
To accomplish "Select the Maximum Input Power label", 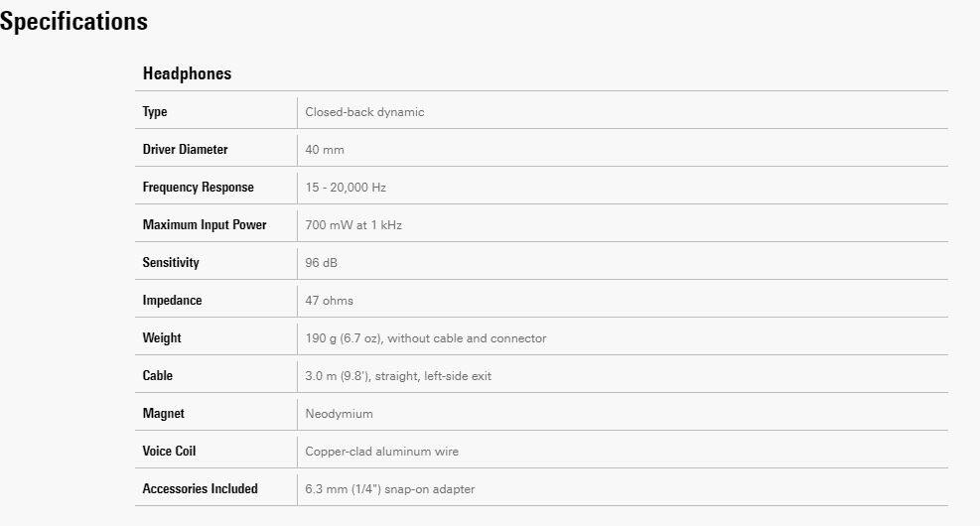I will tap(205, 225).
